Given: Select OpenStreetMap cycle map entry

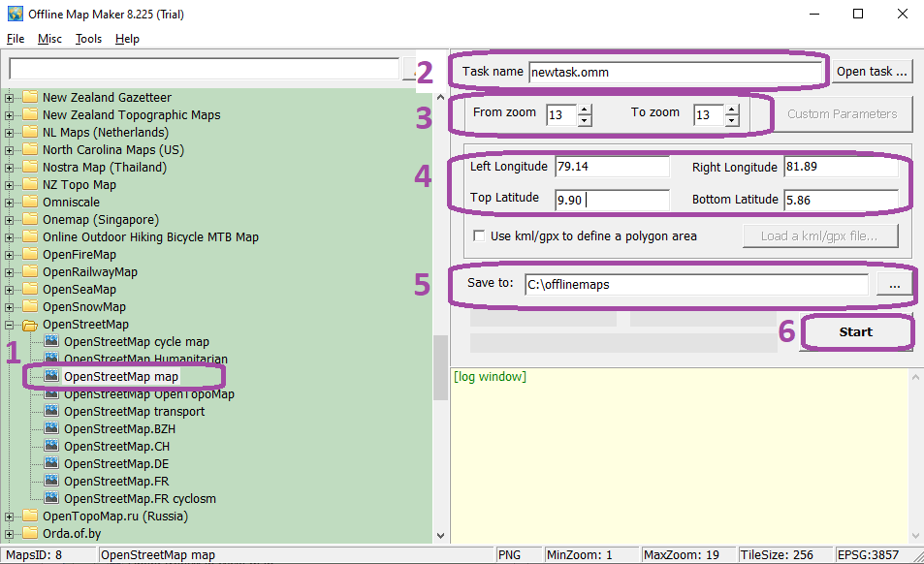Looking at the screenshot, I should pos(137,341).
